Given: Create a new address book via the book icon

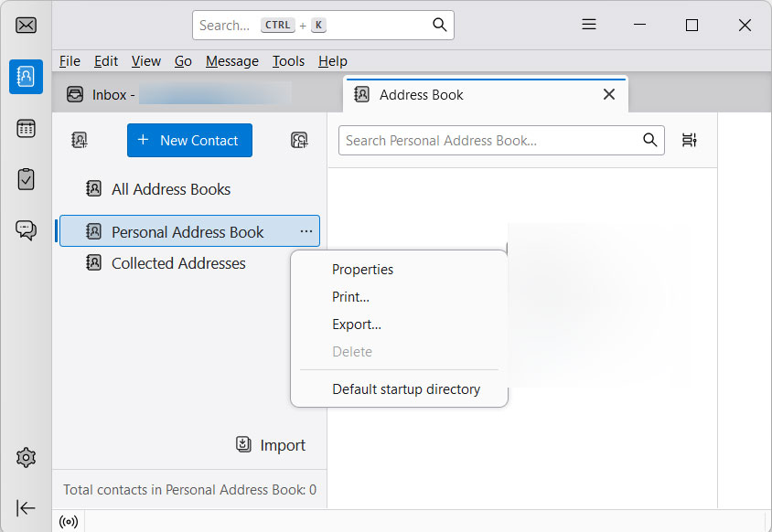Looking at the screenshot, I should click(79, 140).
